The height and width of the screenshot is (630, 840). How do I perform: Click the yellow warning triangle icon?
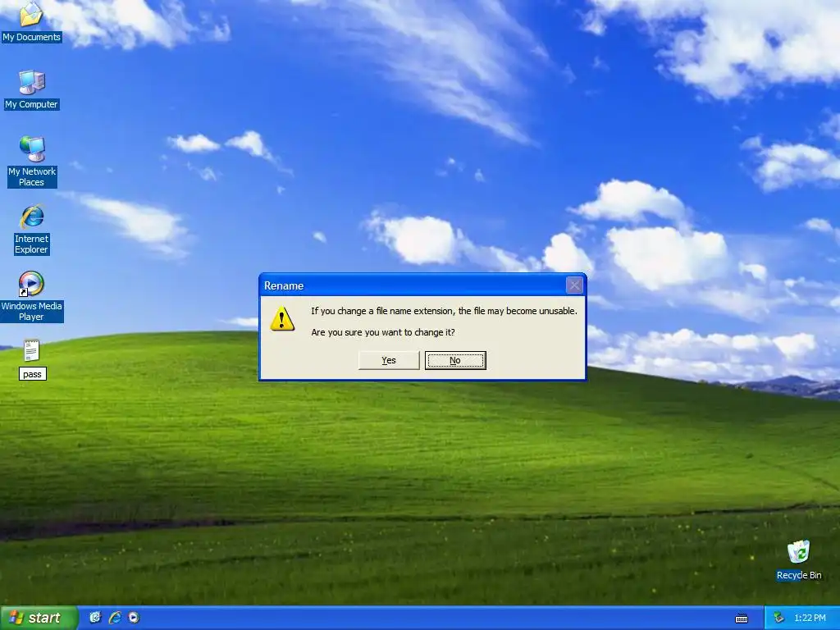click(x=282, y=319)
